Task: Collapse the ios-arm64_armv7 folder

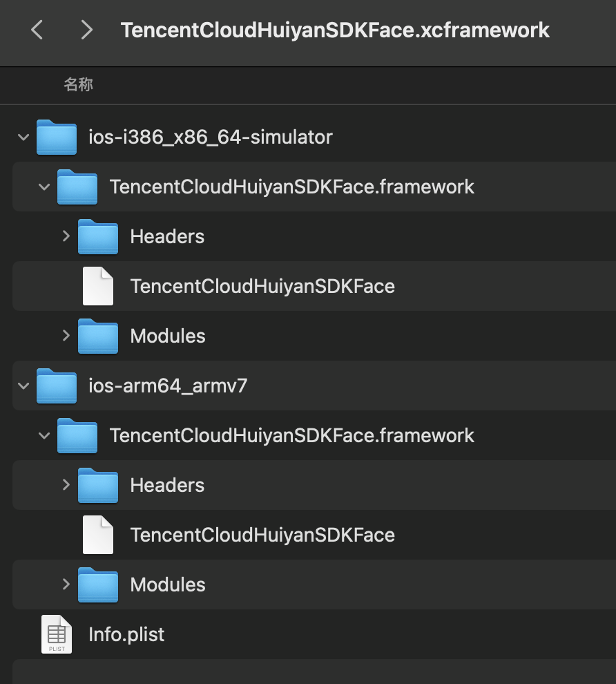Action: [23, 386]
